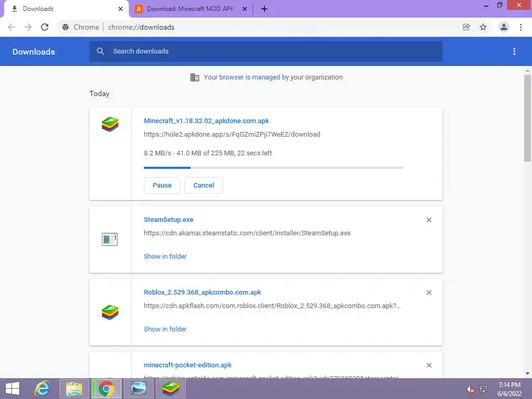Go back using the browser back arrow
Screen dimensions: 532x399
click(x=11, y=27)
